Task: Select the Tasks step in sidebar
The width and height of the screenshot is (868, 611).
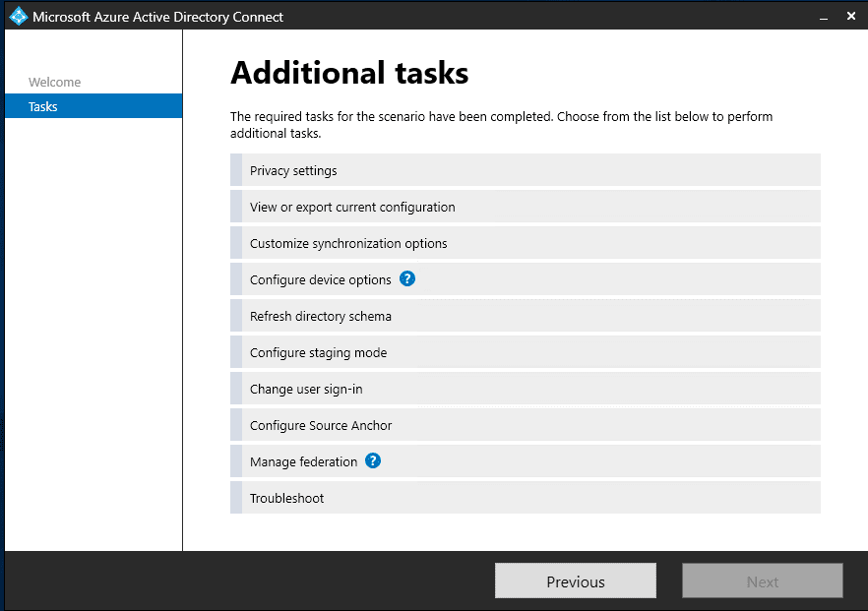Action: [93, 105]
